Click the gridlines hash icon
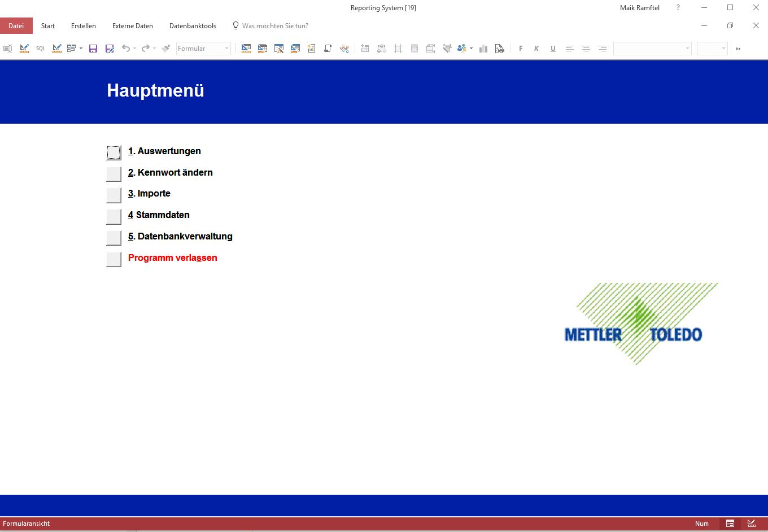768x532 pixels. [x=398, y=49]
